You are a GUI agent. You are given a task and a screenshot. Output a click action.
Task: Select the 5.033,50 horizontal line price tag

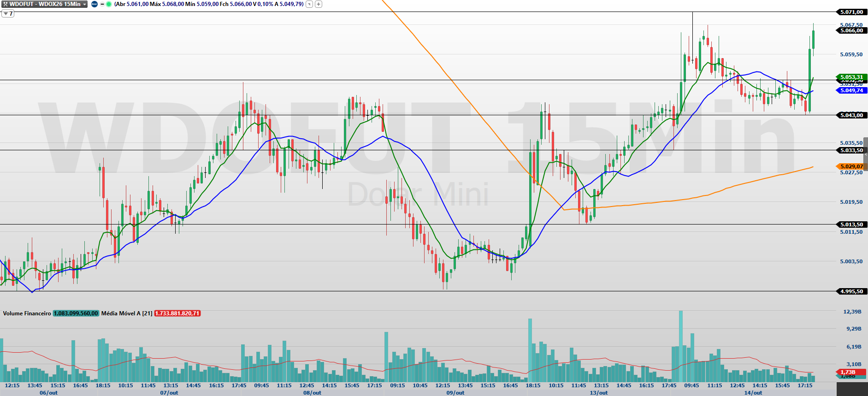(851, 150)
